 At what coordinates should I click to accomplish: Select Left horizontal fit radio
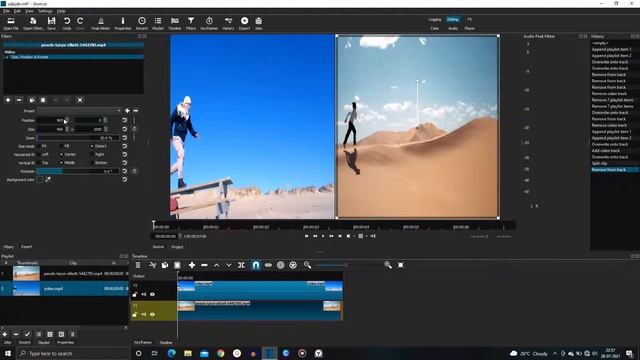click(39, 155)
